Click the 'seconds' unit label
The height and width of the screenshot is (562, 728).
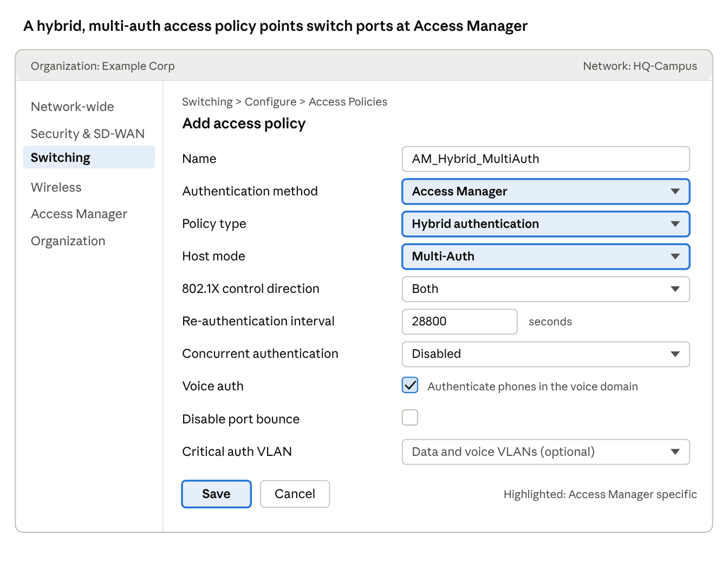click(550, 322)
